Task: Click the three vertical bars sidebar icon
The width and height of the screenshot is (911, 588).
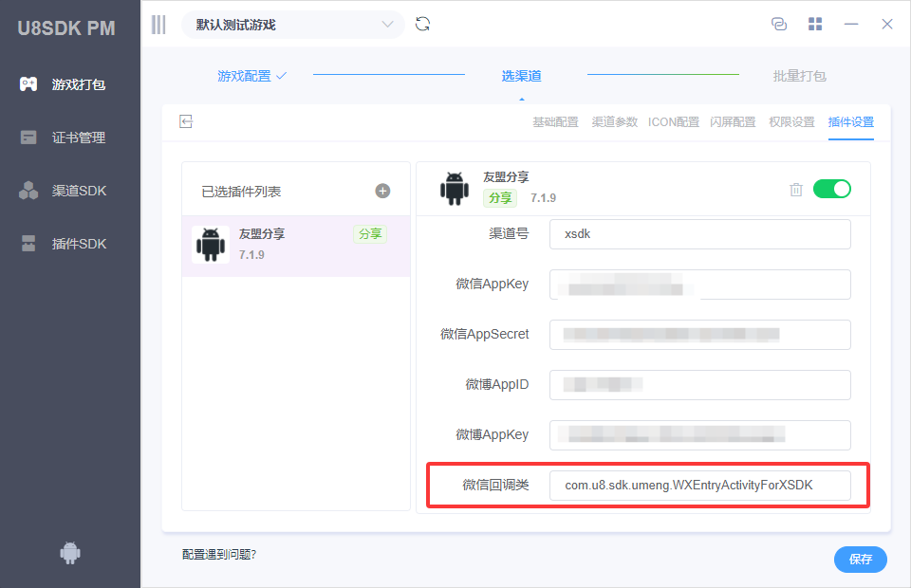Action: (x=158, y=25)
